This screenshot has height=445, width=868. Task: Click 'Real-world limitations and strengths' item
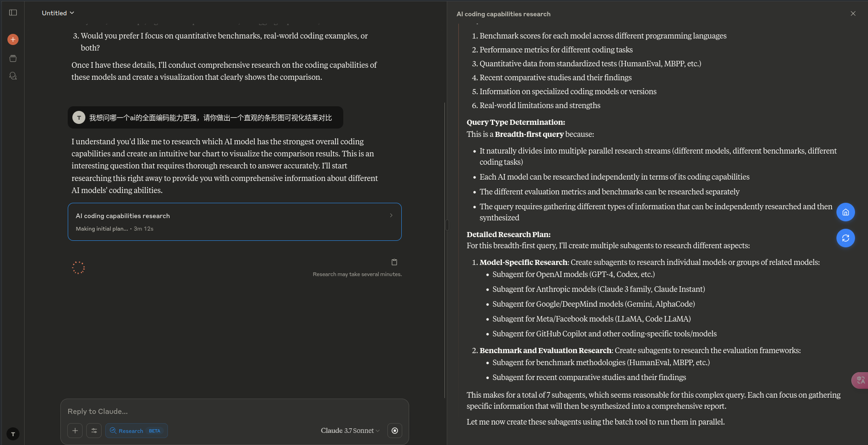(x=540, y=105)
